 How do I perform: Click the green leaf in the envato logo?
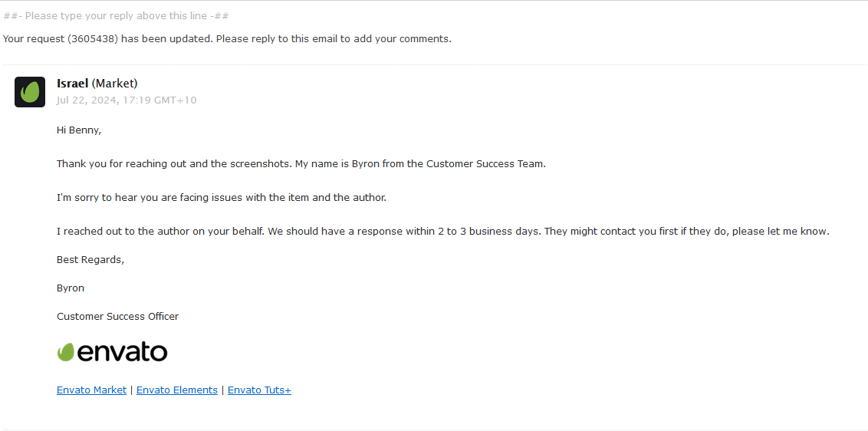click(x=66, y=352)
